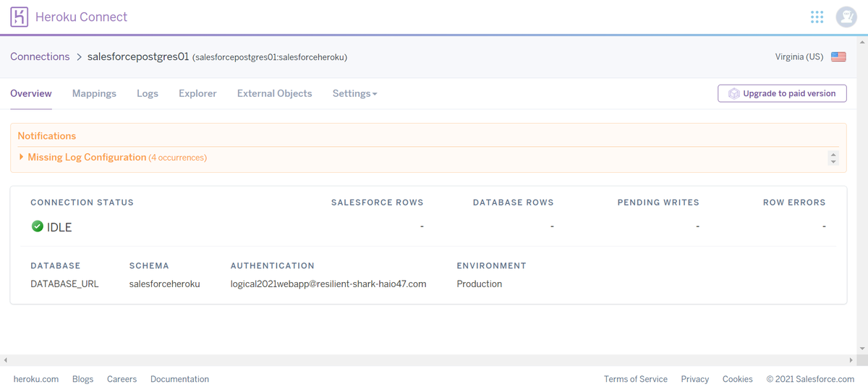The width and height of the screenshot is (868, 392).
Task: Click the DATABASE_URL value
Action: coord(64,284)
